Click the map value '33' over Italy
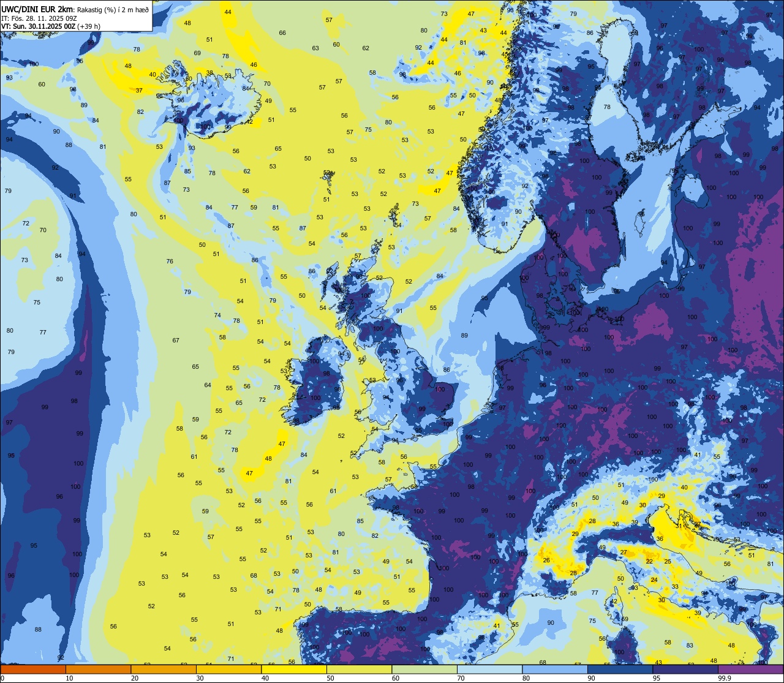 (x=675, y=586)
